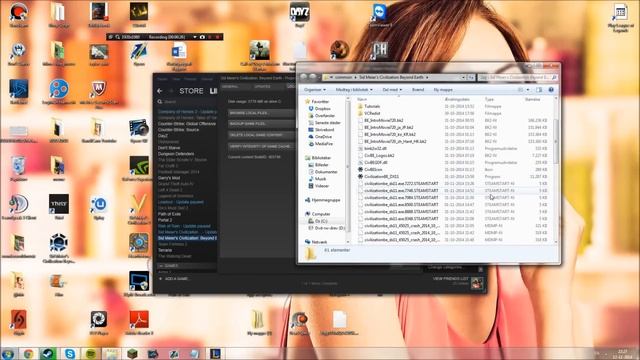
Task: Click Delete Local Game Content button
Action: (261, 135)
